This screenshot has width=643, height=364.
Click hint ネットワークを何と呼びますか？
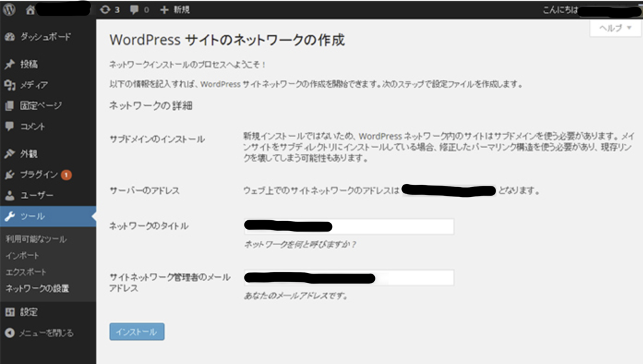coord(300,245)
